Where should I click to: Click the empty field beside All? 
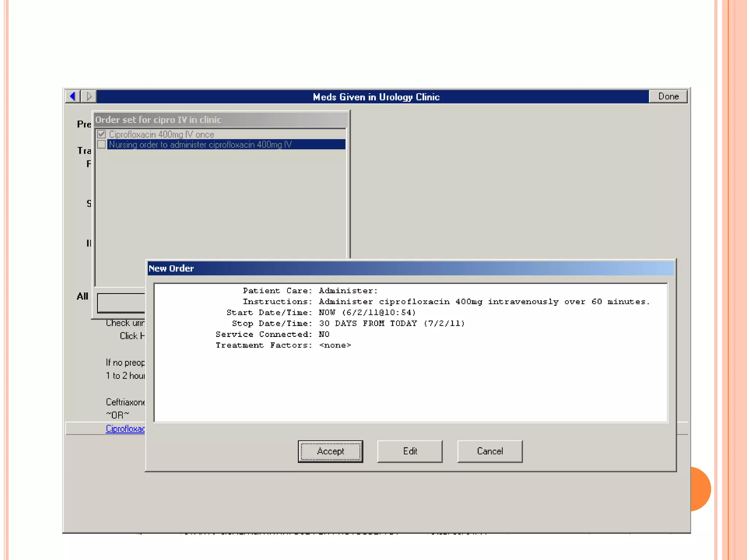121,303
